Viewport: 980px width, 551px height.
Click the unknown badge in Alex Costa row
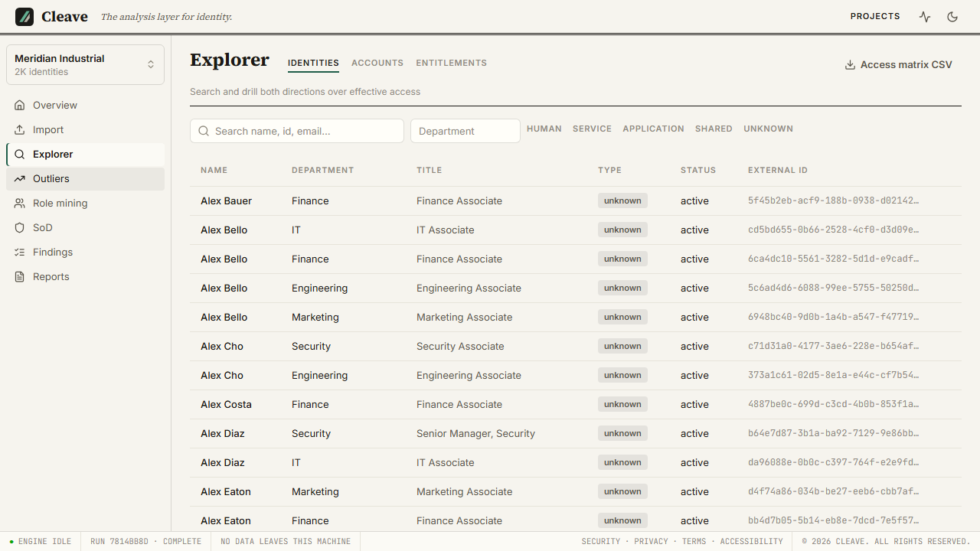point(622,404)
